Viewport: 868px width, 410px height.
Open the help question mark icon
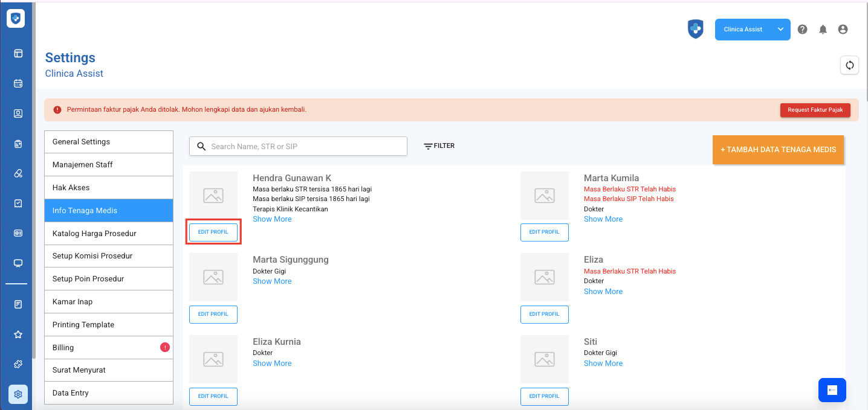[802, 30]
